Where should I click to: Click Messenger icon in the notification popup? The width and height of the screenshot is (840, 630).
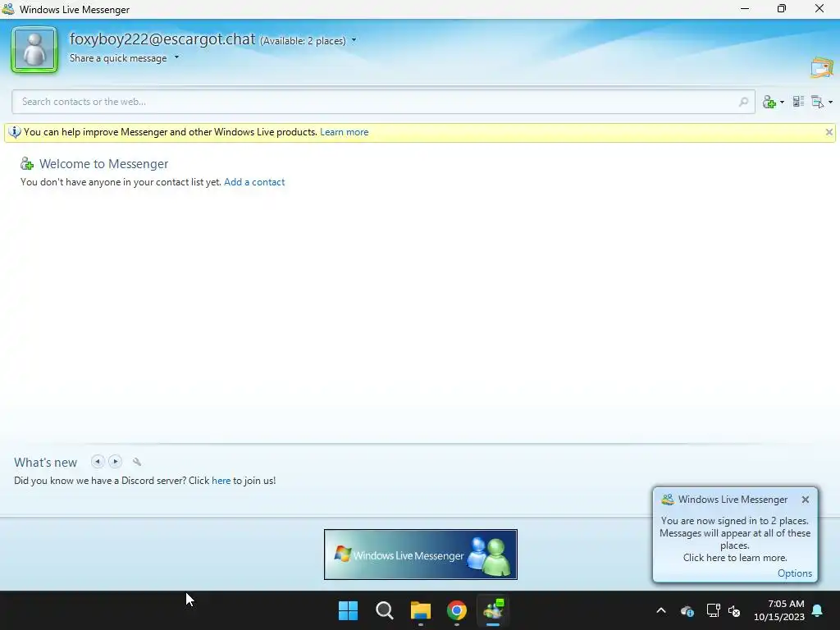[668, 500]
